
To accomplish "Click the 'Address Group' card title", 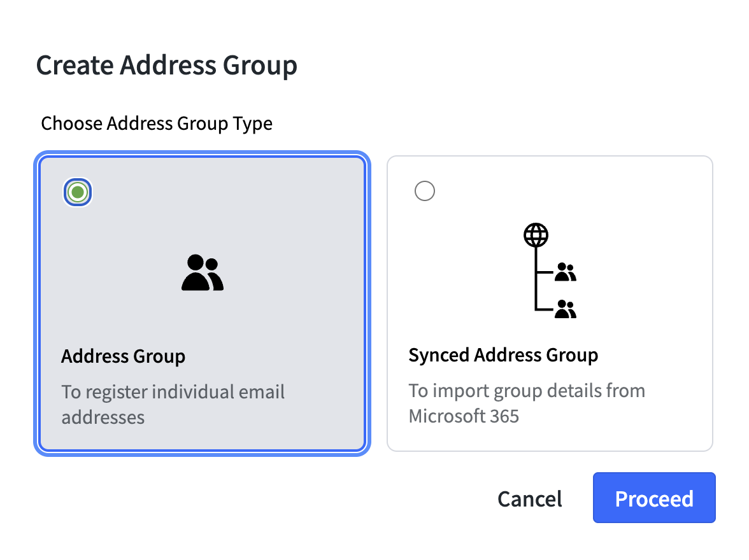I will (124, 356).
